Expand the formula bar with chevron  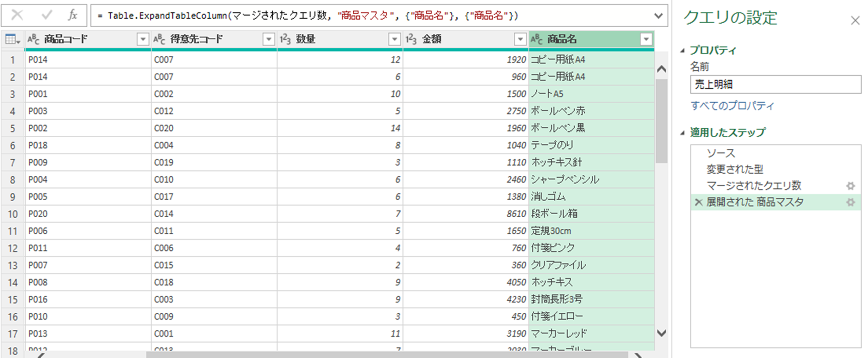coord(658,16)
